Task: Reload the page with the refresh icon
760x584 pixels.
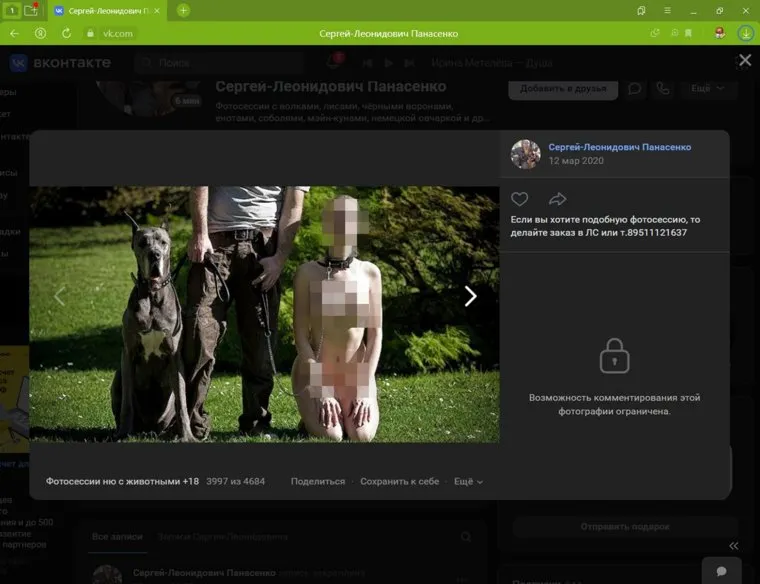Action: coord(66,33)
